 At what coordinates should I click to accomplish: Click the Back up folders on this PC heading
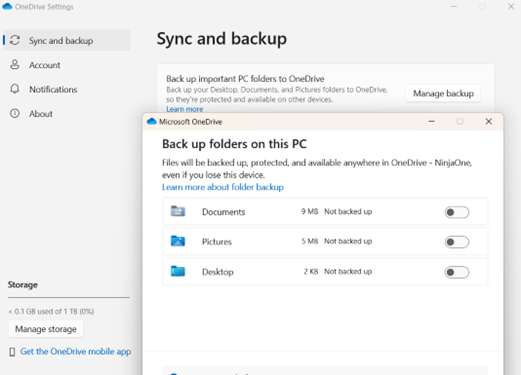(x=234, y=144)
